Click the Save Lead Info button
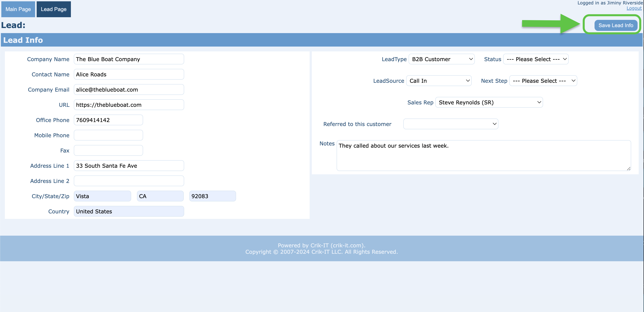644x312 pixels. [616, 25]
